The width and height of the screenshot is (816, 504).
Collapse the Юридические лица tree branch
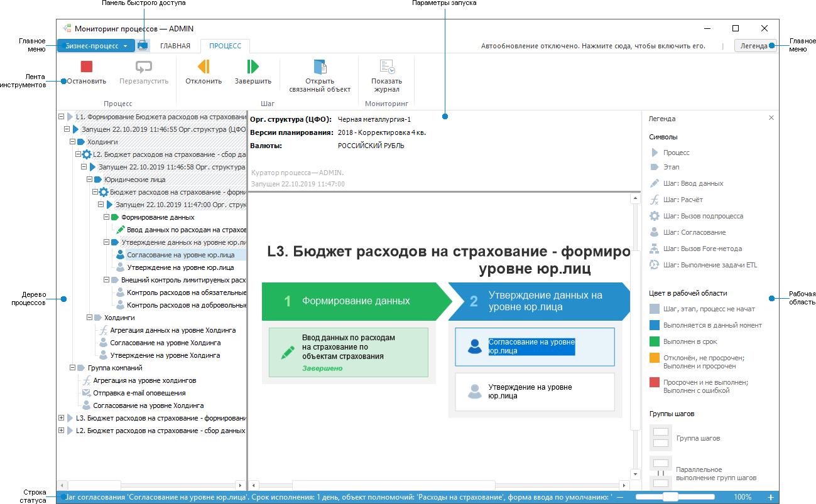(90, 179)
